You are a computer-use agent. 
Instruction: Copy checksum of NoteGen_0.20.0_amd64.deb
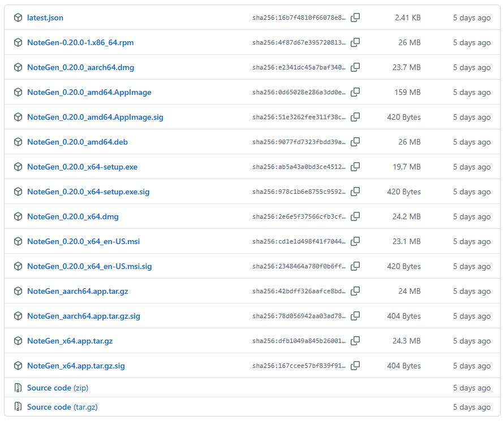click(355, 142)
